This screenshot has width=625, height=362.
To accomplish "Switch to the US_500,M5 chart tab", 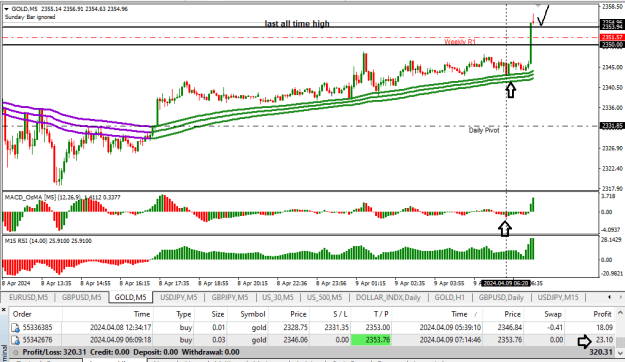I will coord(324,297).
